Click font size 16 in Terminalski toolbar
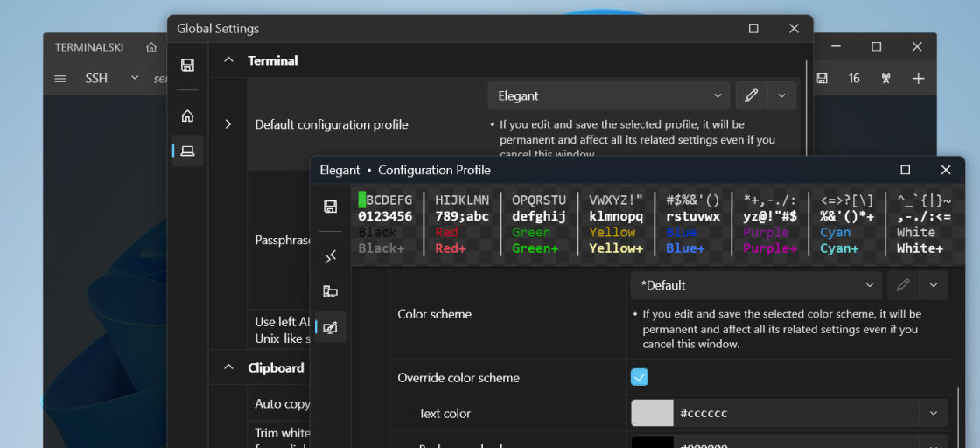Screen dimensions: 980x448 click(x=854, y=79)
